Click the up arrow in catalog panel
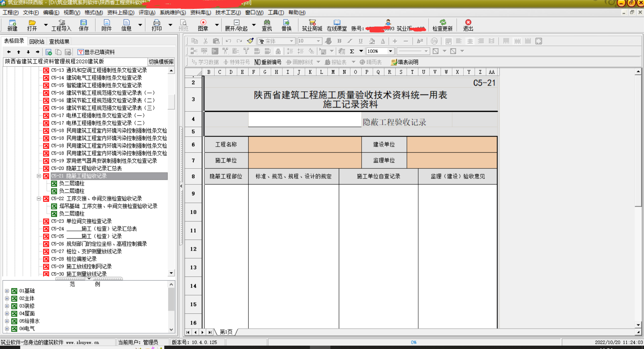Image resolution: width=644 pixels, height=349 pixels. 19,52
